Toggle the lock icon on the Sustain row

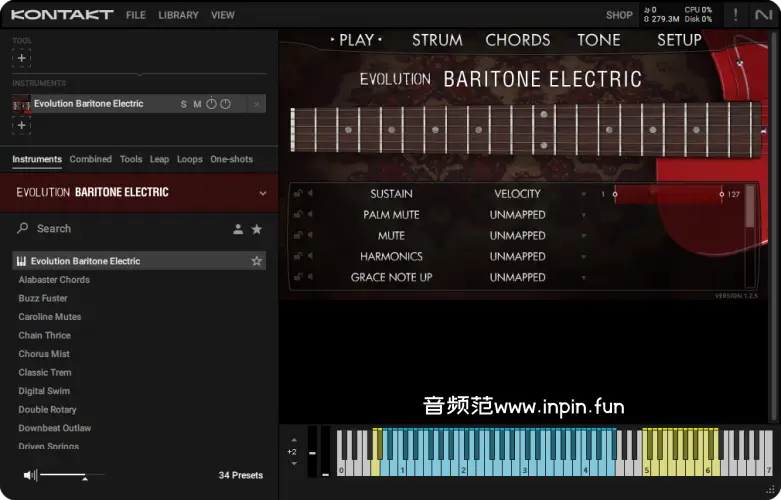pos(298,194)
